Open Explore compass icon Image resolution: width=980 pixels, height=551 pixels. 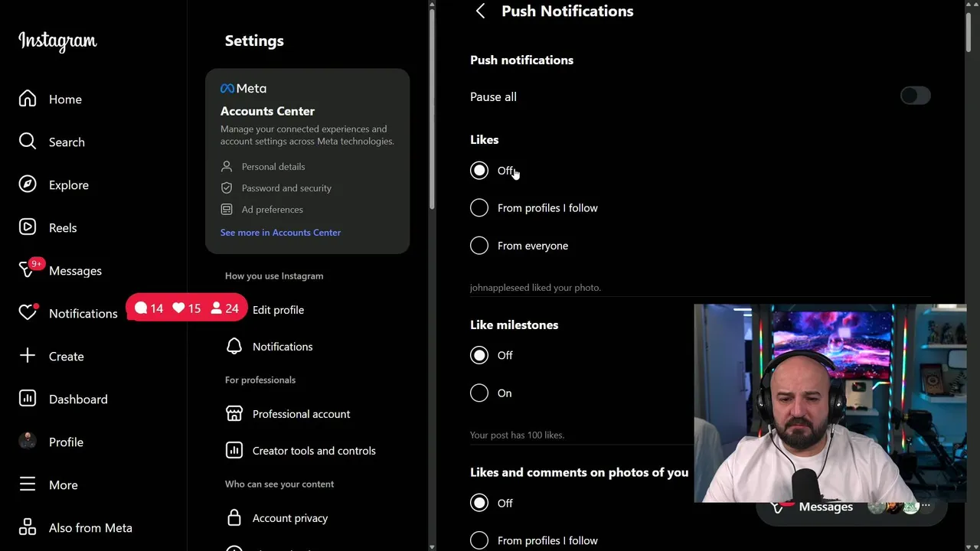coord(28,184)
